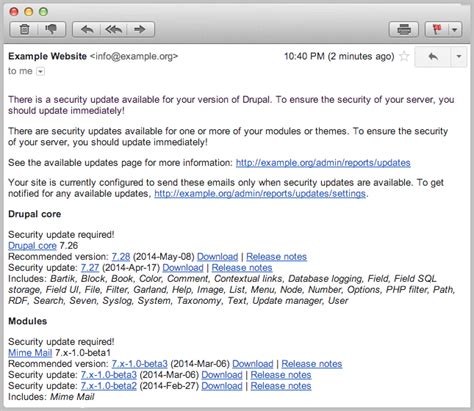View Release notes for security update 7.27
This screenshot has height=411, width=474.
242,268
